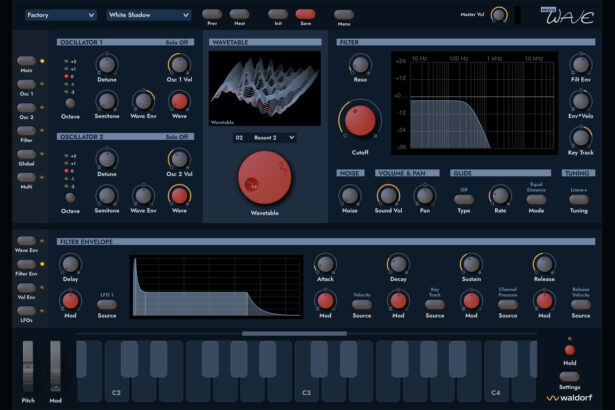The height and width of the screenshot is (410, 615).
Task: Toggle Oscillator 2 Solo Off
Action: (x=176, y=137)
